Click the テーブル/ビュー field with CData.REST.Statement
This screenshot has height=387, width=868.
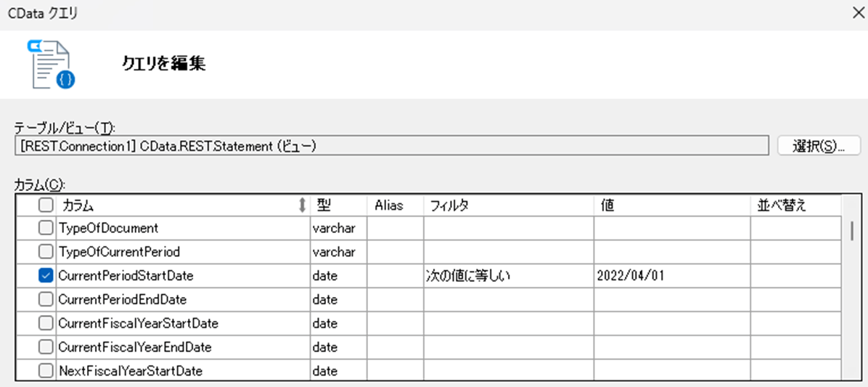(391, 146)
